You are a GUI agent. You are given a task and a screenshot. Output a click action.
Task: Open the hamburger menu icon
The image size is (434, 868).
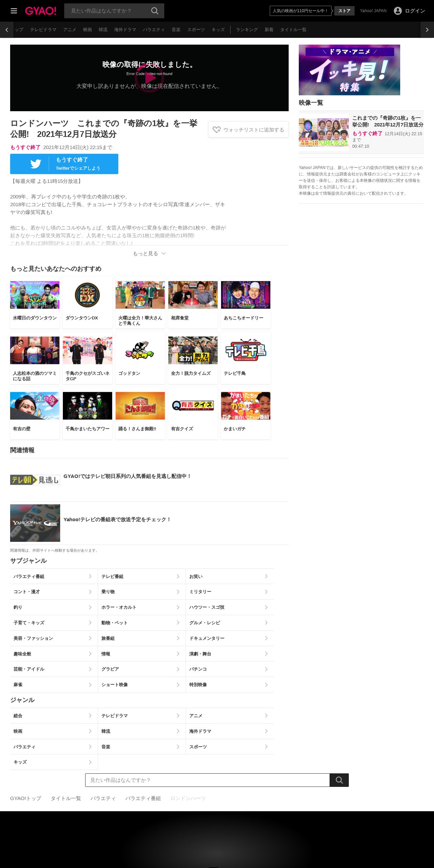(14, 11)
